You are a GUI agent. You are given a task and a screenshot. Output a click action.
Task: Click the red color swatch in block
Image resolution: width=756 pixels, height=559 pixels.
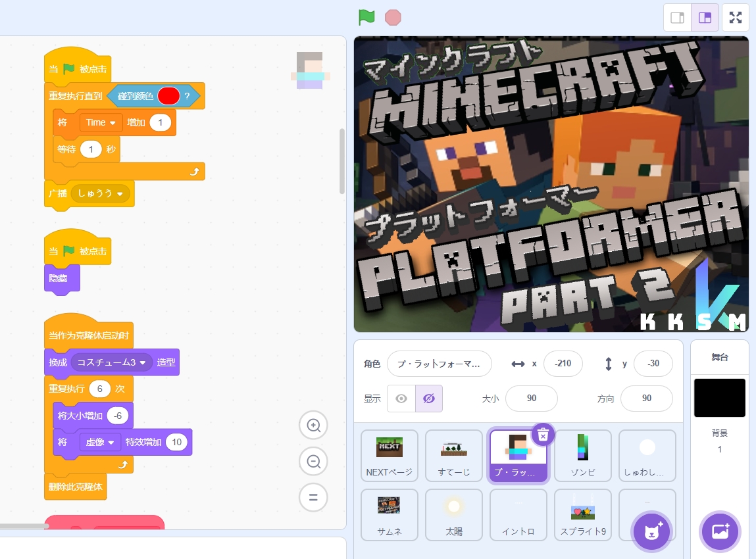coord(168,97)
